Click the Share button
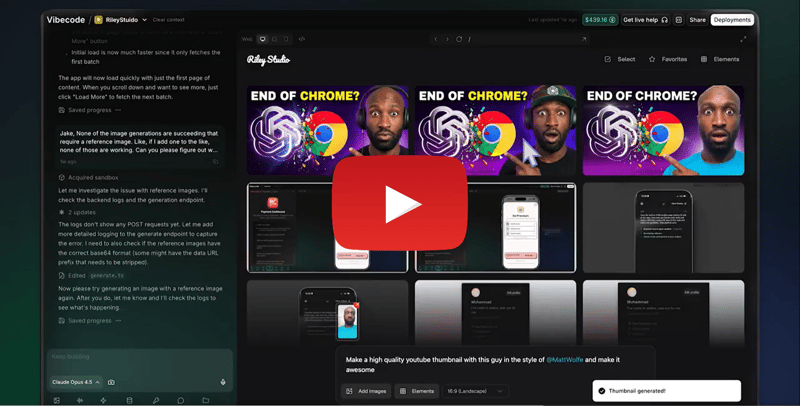Screen dimensions: 800x406 point(697,20)
